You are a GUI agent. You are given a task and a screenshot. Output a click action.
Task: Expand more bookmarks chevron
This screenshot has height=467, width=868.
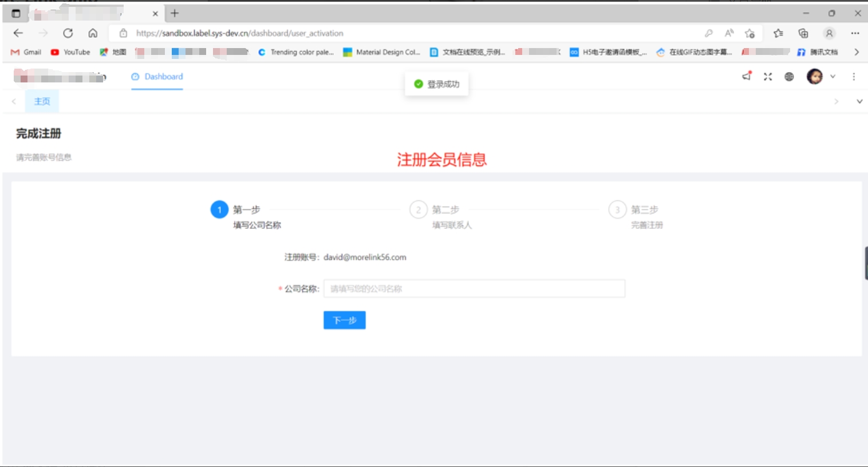pos(857,52)
